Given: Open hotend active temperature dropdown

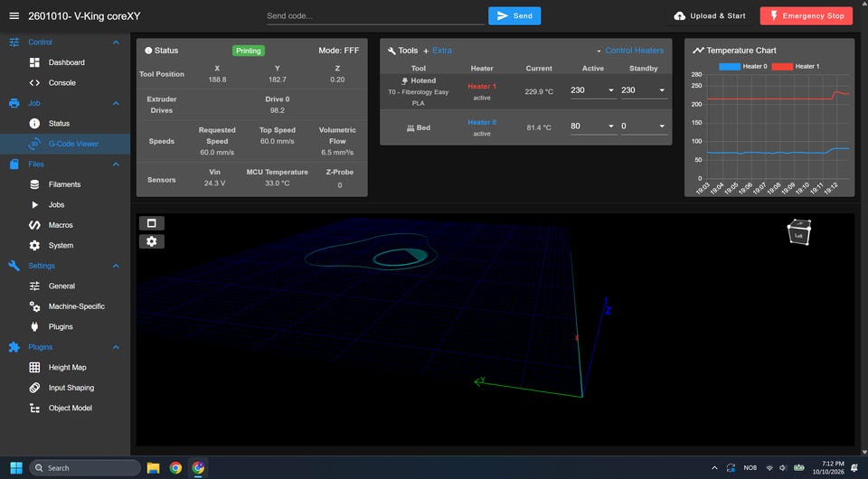Looking at the screenshot, I should [611, 90].
